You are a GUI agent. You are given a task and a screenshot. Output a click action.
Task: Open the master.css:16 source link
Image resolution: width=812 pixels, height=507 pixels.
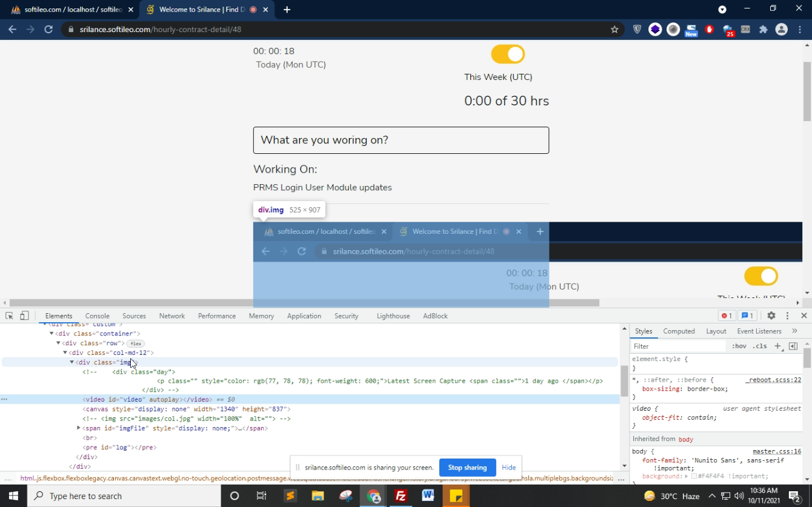pos(776,451)
